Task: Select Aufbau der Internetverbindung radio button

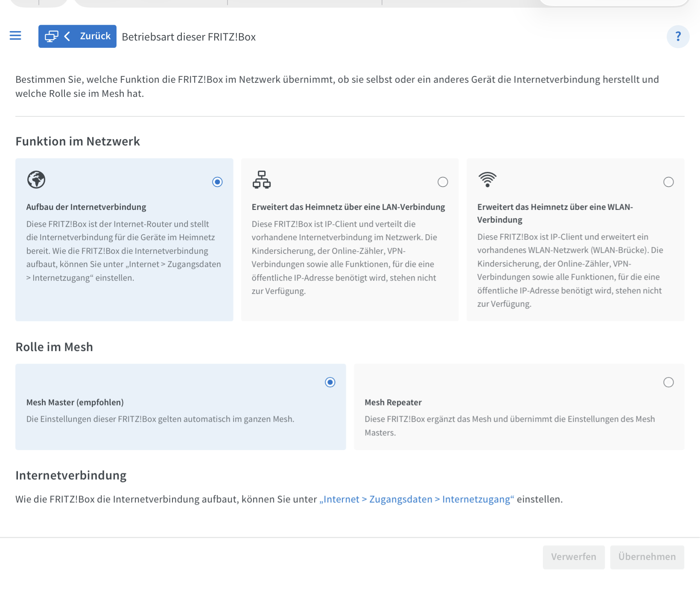Action: [x=217, y=182]
